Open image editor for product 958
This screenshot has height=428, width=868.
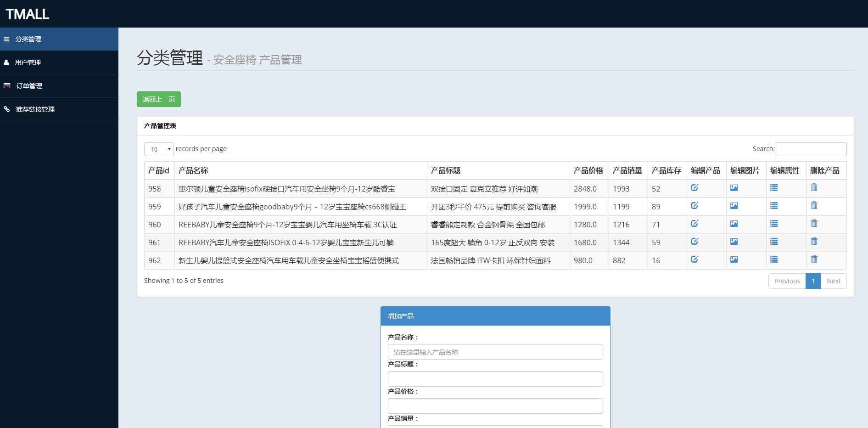734,188
